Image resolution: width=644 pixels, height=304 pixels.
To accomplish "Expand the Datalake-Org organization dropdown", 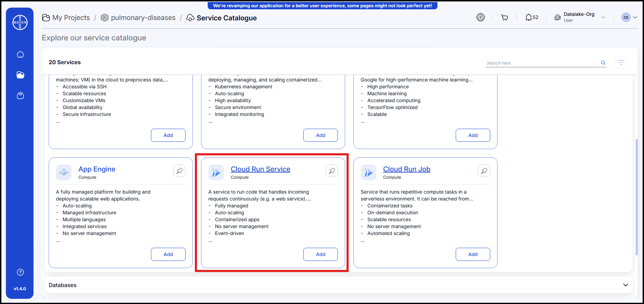I will click(x=603, y=17).
